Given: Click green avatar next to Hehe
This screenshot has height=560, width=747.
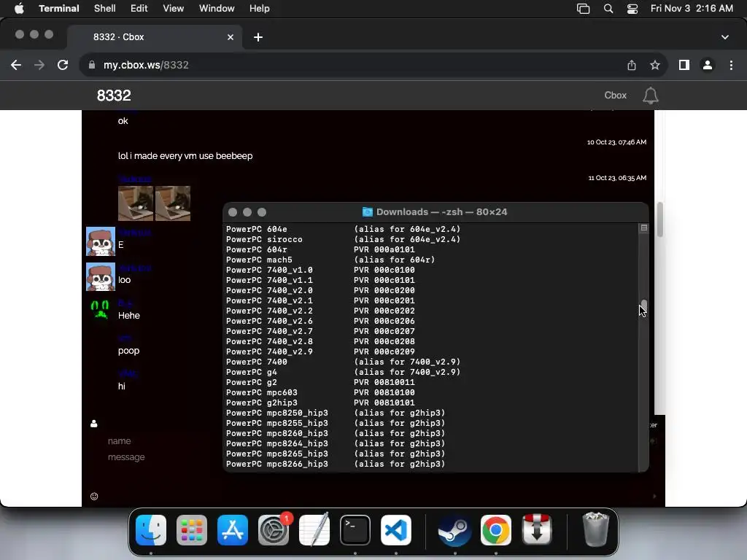Looking at the screenshot, I should tap(100, 309).
